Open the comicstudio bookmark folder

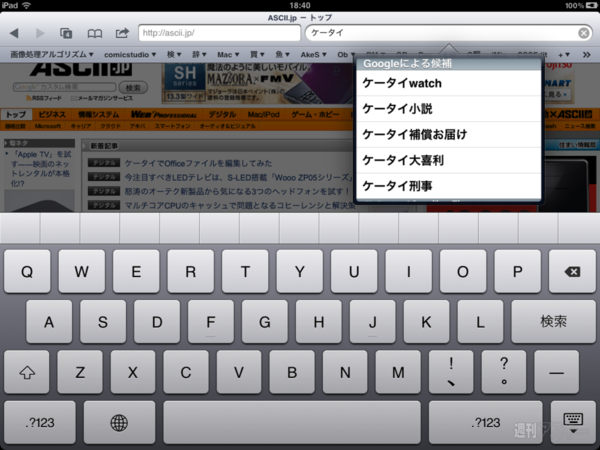coord(130,55)
